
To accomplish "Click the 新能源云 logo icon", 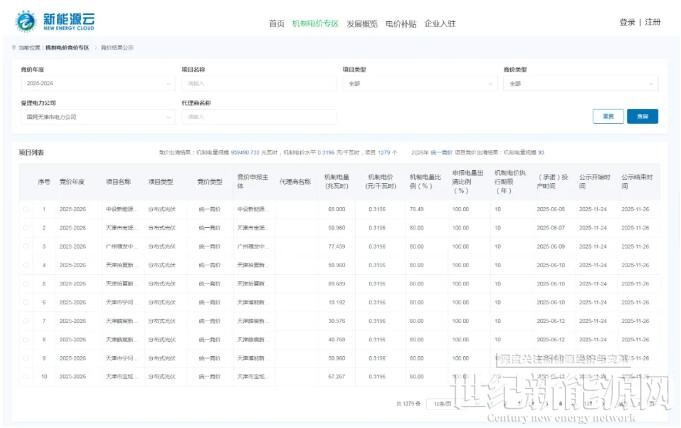I will 27,21.
